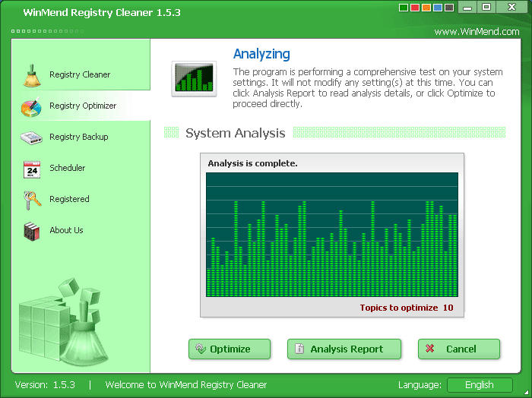Minimize the WinMend window

pyautogui.click(x=467, y=7)
